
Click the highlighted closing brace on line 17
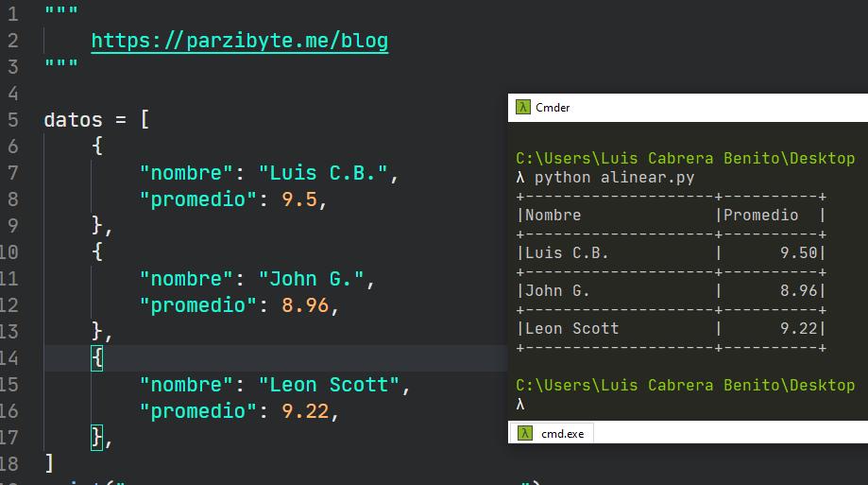coord(97,438)
